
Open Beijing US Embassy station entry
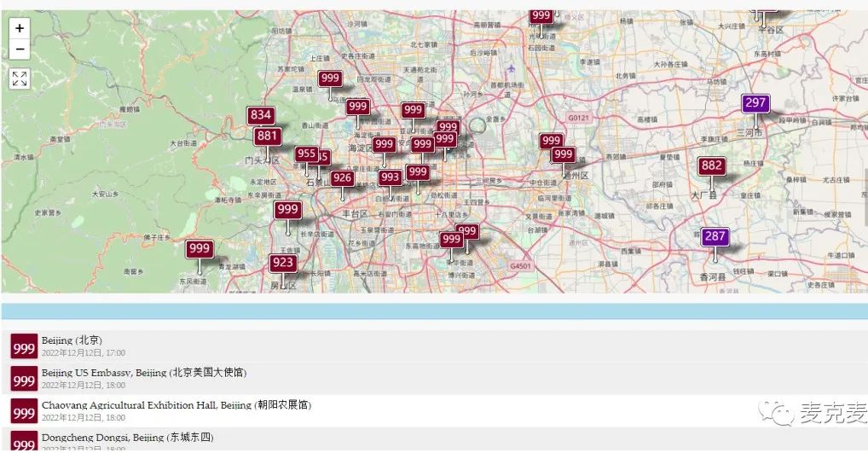pyautogui.click(x=143, y=373)
